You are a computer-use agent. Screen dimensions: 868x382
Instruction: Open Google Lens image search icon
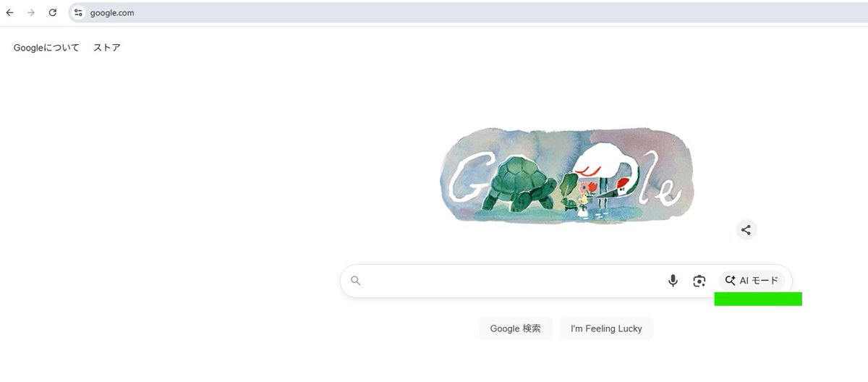click(x=699, y=281)
